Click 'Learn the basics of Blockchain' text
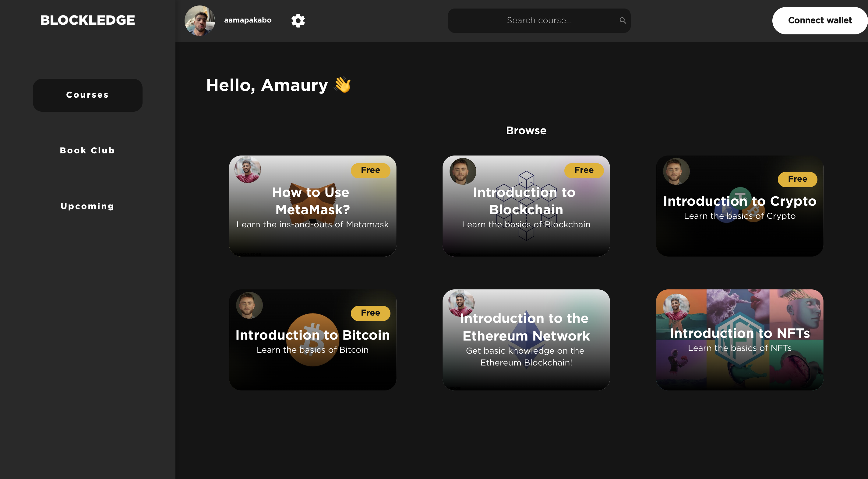The height and width of the screenshot is (479, 868). coord(526,225)
